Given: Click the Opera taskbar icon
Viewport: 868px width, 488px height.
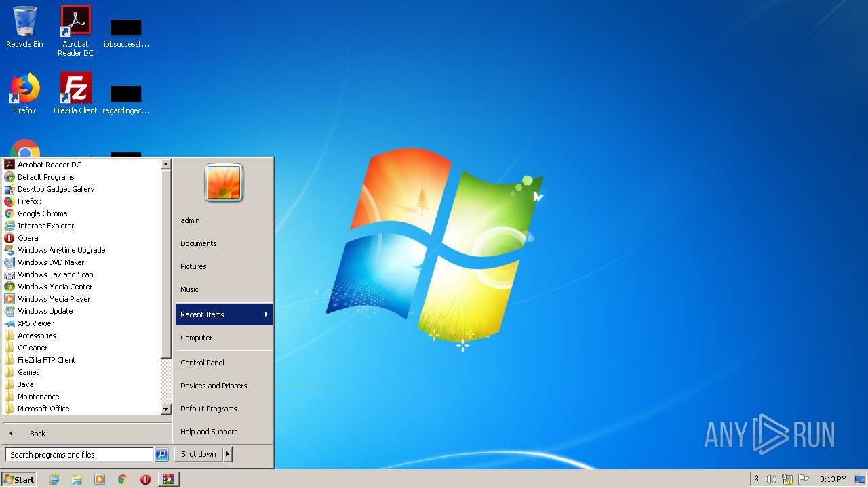Looking at the screenshot, I should tap(145, 479).
